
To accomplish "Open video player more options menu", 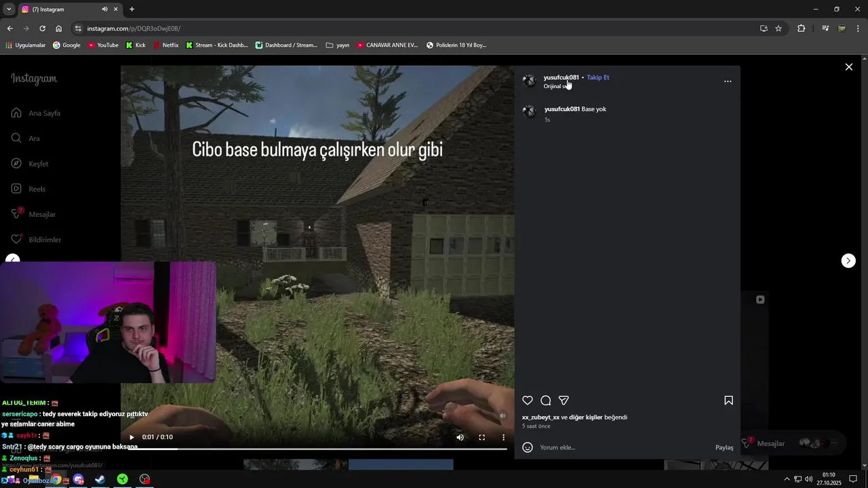I will tap(503, 437).
